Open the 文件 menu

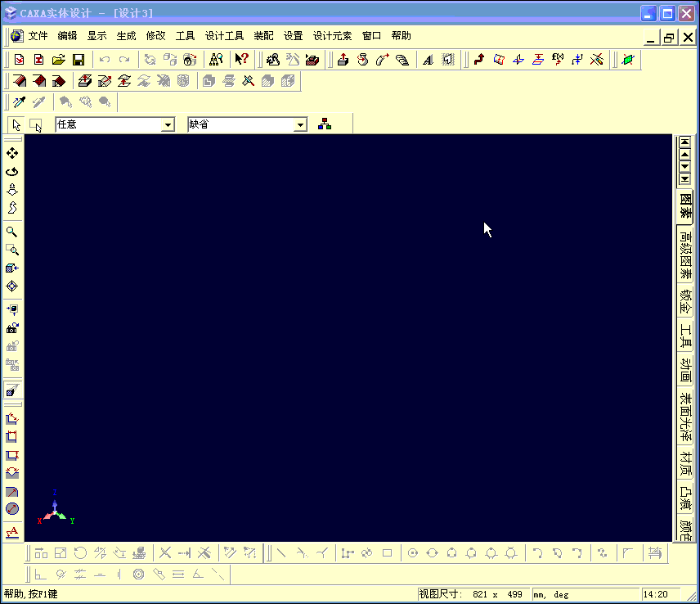(38, 36)
